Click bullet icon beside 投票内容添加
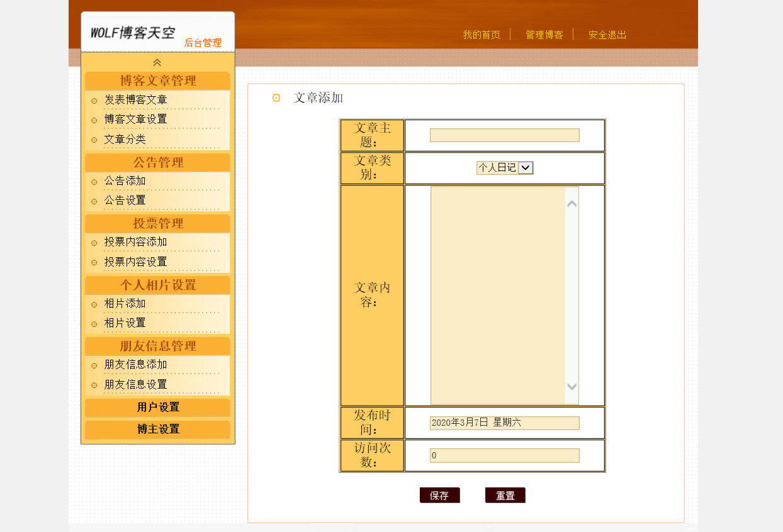Image resolution: width=783 pixels, height=532 pixels. pyautogui.click(x=94, y=243)
